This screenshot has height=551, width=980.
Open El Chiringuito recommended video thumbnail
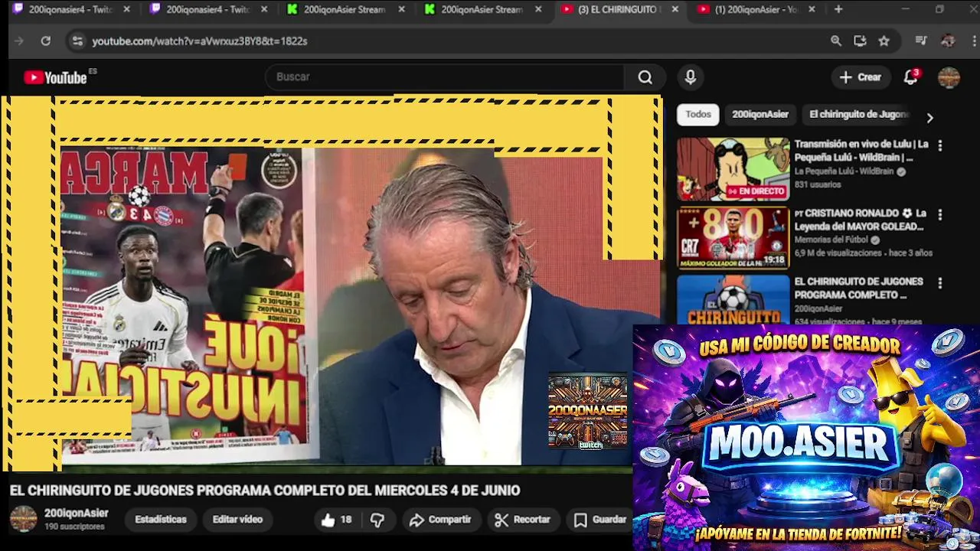point(733,300)
